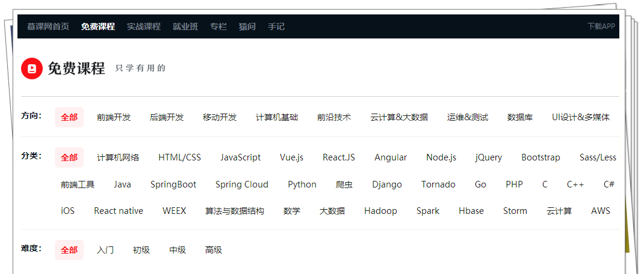Filter by 前端开发 direction

(x=114, y=117)
